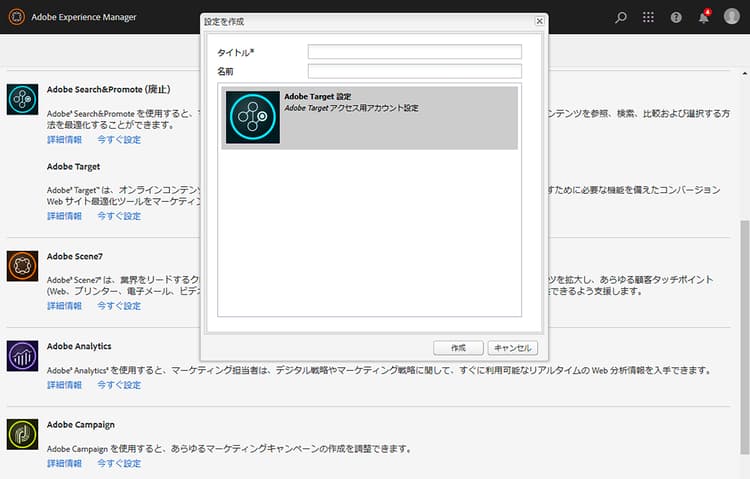Close the 設定を作成 dialog with X
Image resolution: width=750 pixels, height=479 pixels.
540,21
